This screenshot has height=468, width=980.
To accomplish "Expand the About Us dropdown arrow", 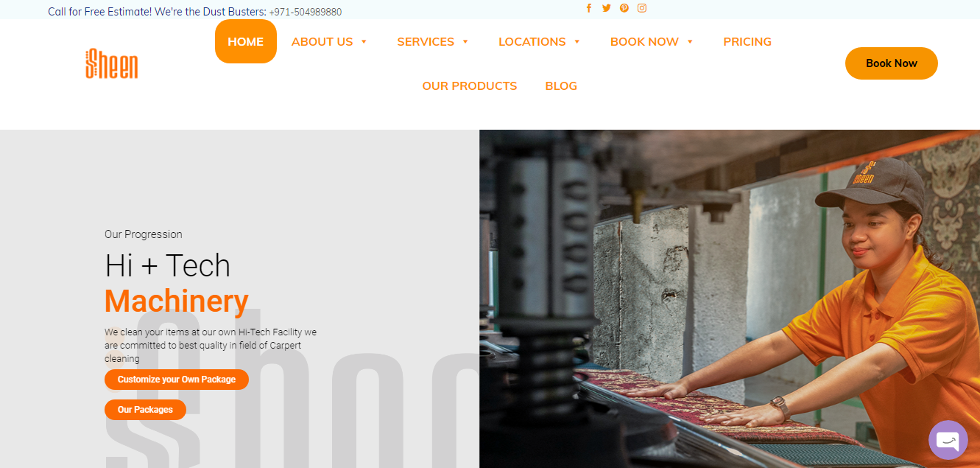I will tap(364, 42).
